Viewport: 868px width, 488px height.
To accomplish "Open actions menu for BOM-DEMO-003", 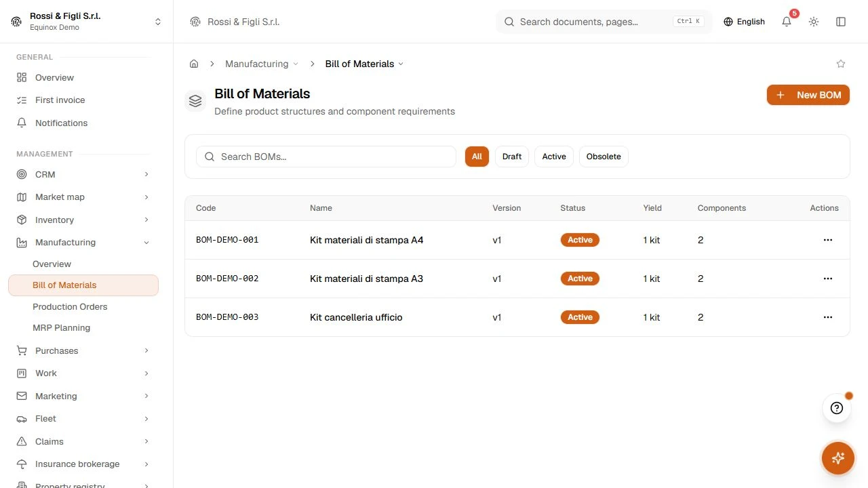I will (827, 317).
